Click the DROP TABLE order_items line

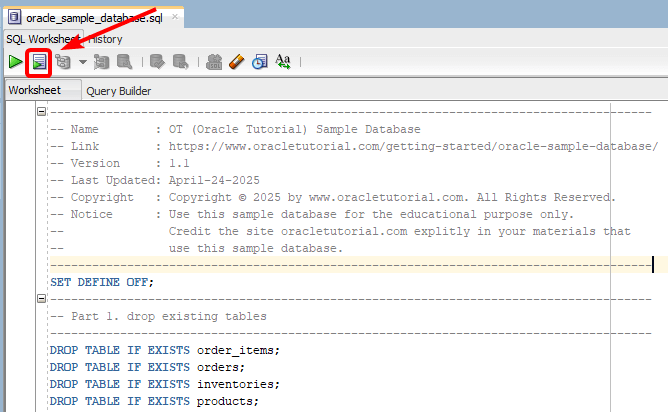(165, 350)
